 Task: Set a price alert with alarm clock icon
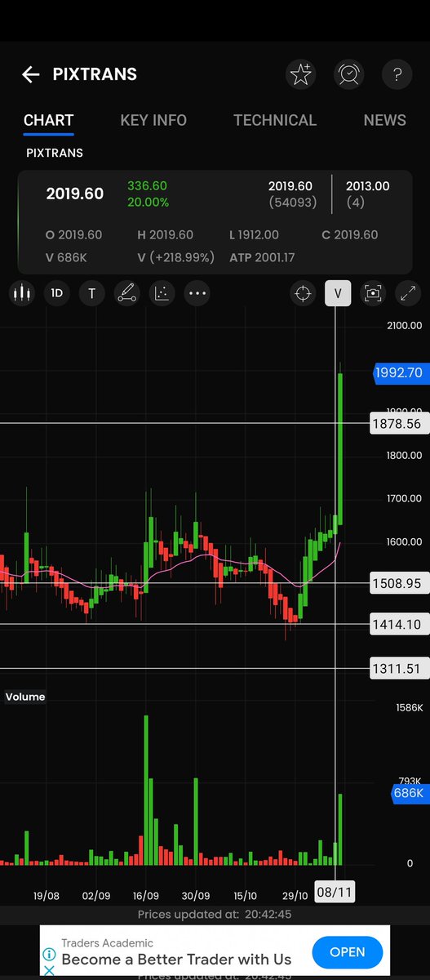click(348, 74)
